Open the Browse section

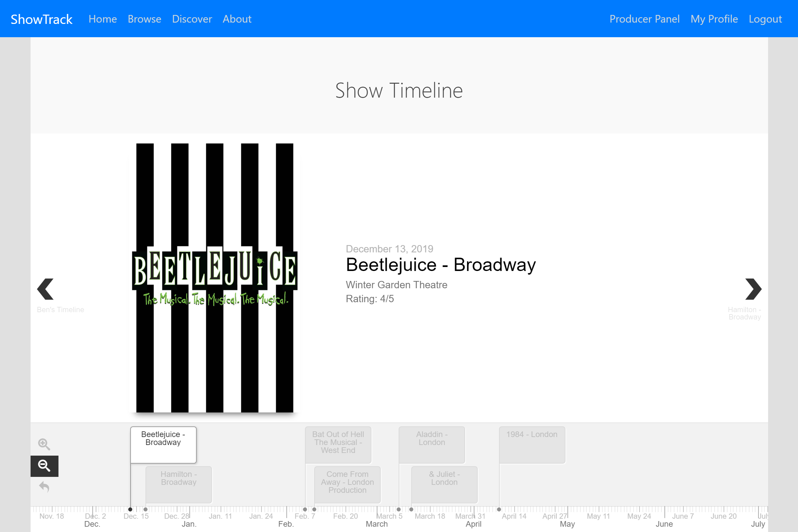tap(144, 19)
